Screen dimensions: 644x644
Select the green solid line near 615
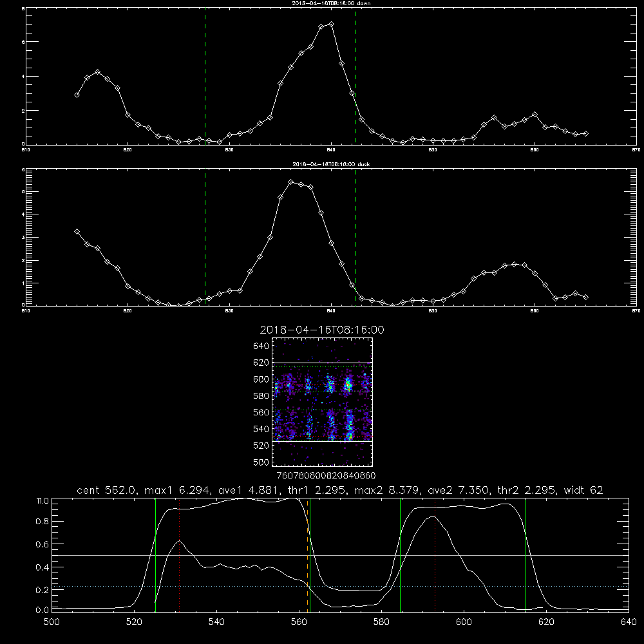pos(526,555)
